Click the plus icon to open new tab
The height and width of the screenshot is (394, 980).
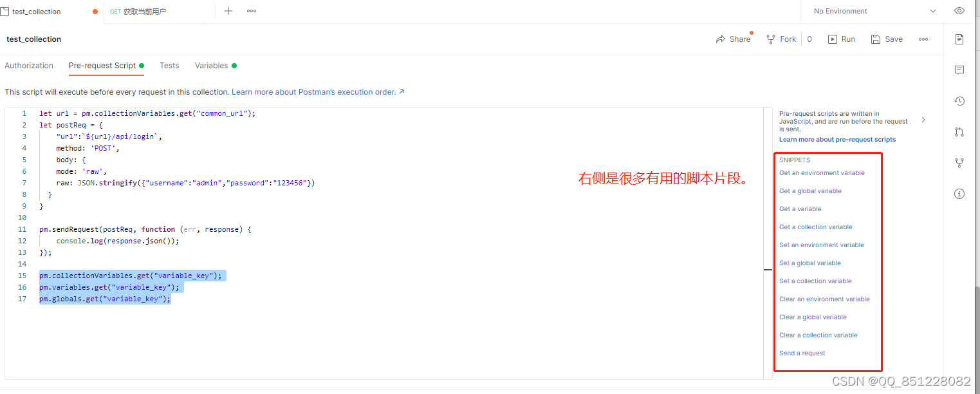(x=228, y=11)
